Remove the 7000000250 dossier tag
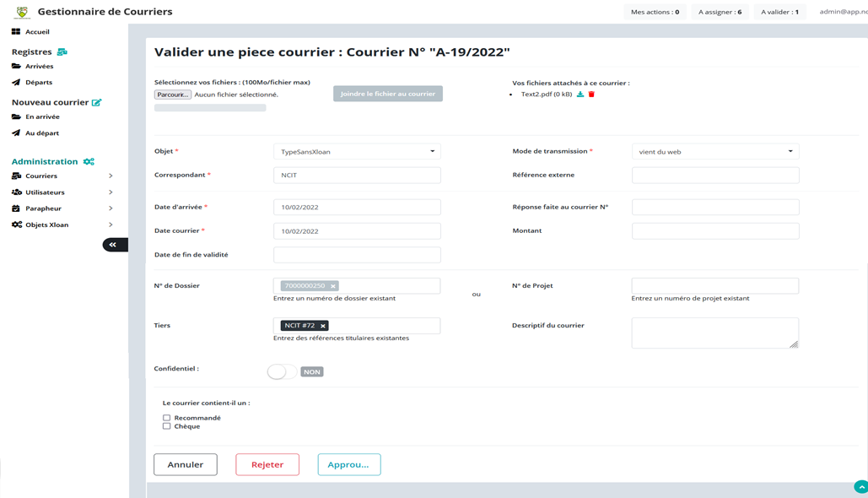The height and width of the screenshot is (498, 868). point(333,286)
